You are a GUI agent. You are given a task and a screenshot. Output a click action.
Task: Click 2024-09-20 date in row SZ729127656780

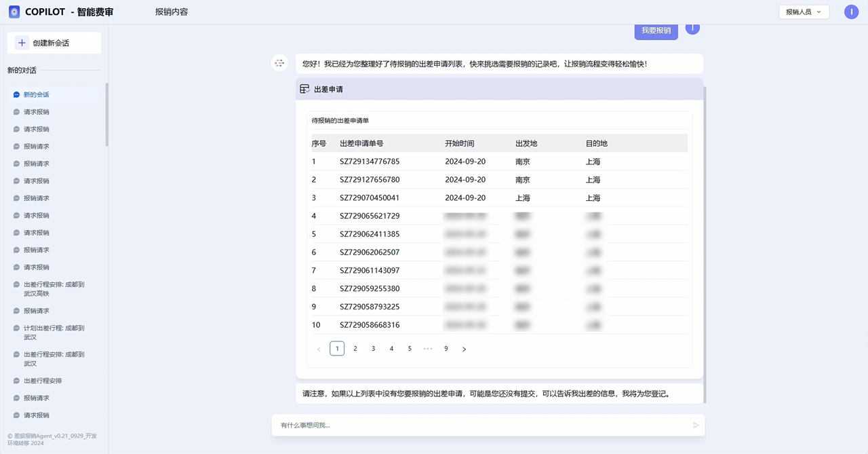pos(465,180)
